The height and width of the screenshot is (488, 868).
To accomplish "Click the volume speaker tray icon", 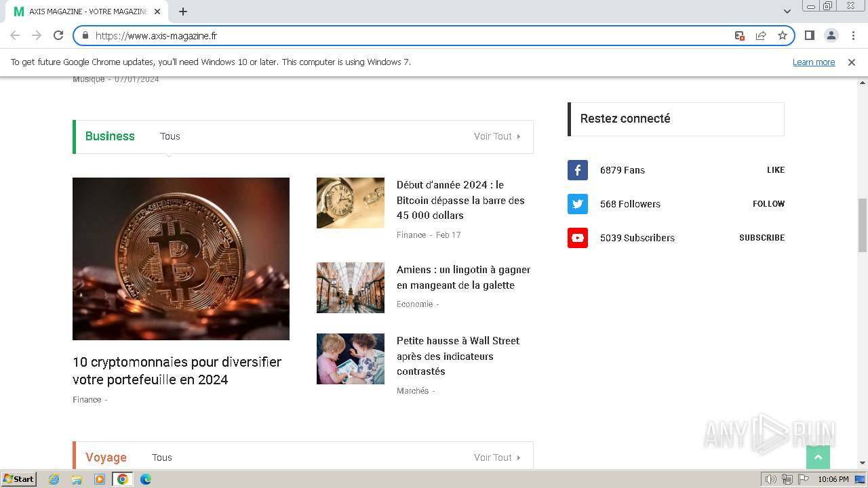I will click(770, 479).
